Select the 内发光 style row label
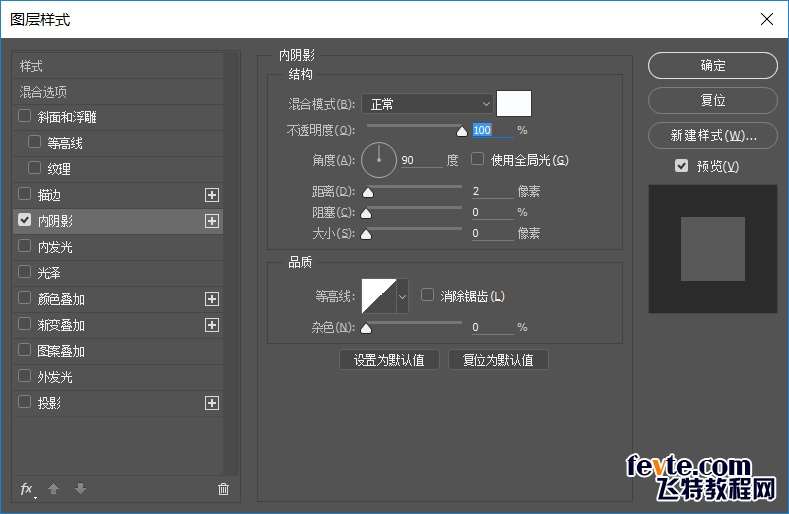Image resolution: width=789 pixels, height=514 pixels. [x=55, y=247]
